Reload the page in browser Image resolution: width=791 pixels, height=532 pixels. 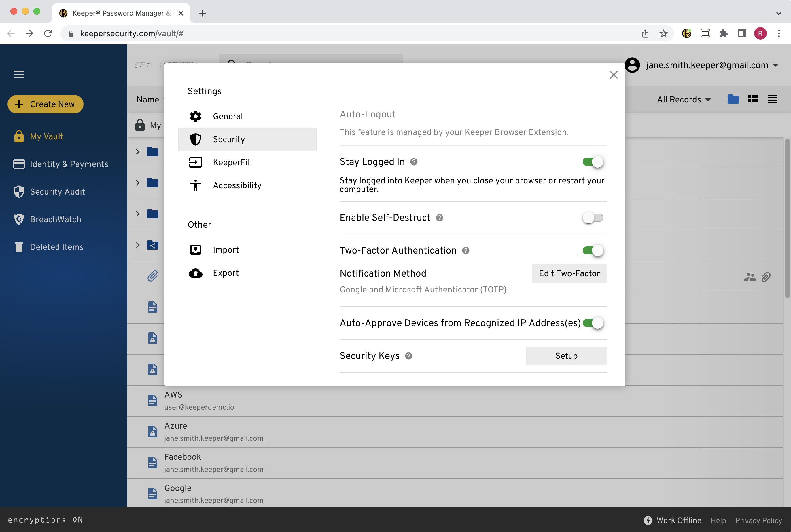pos(48,33)
